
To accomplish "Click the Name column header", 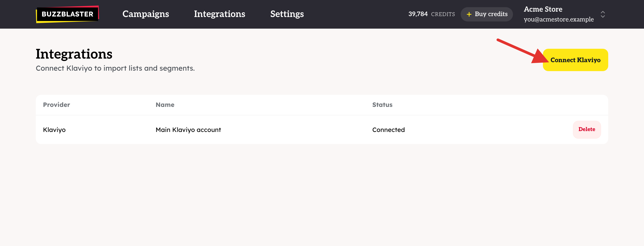I will pos(165,105).
